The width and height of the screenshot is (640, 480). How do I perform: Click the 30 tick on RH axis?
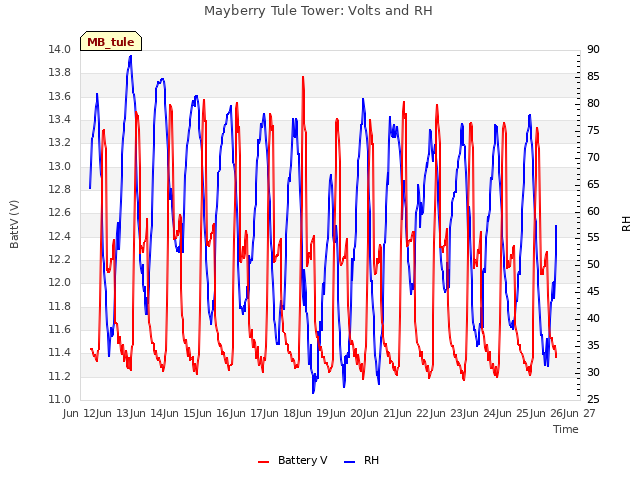tap(593, 372)
